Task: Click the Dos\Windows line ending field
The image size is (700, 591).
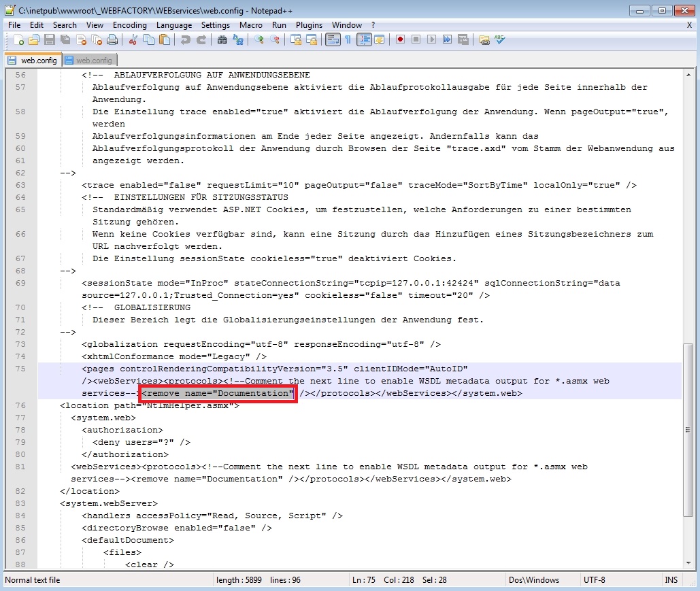Action: coord(534,580)
